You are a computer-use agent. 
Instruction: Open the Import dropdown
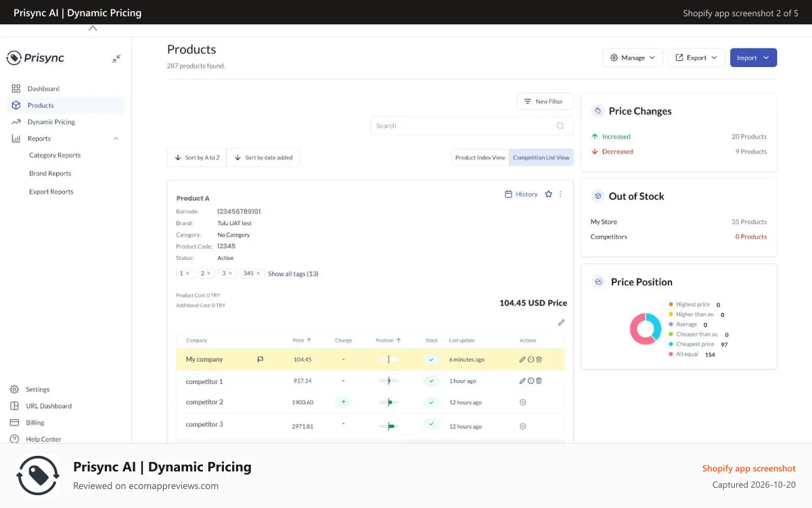pyautogui.click(x=753, y=58)
